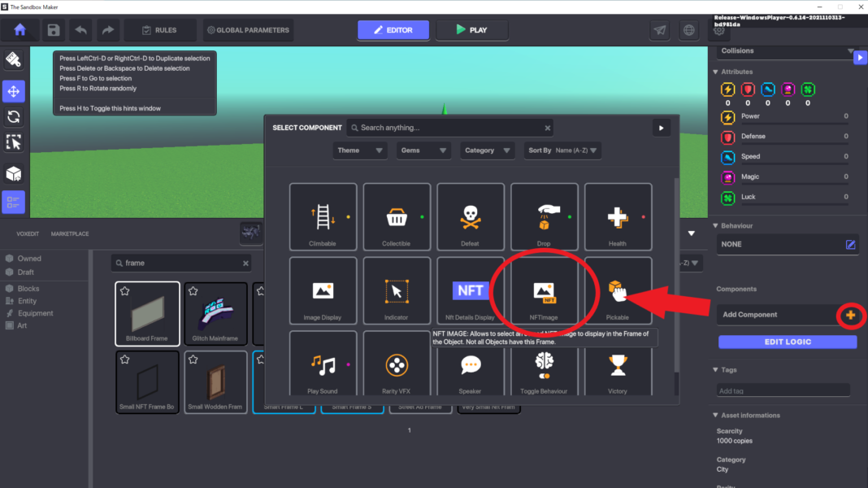Undo the last action
This screenshot has height=488, width=868.
pyautogui.click(x=80, y=30)
